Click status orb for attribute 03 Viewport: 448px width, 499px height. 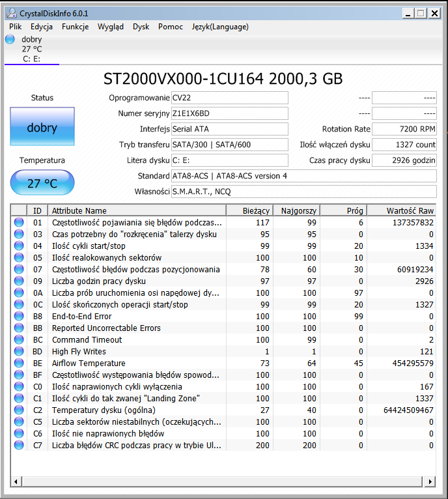click(x=19, y=234)
